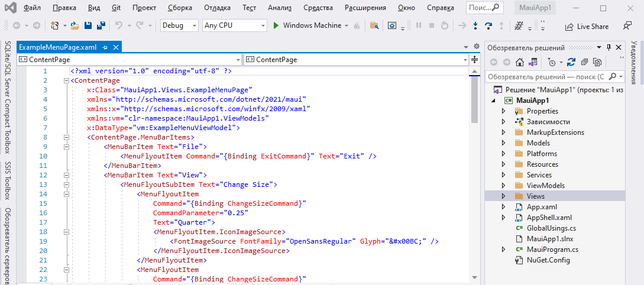
Task: Start debugging with Windows Machine button
Action: pos(307,26)
